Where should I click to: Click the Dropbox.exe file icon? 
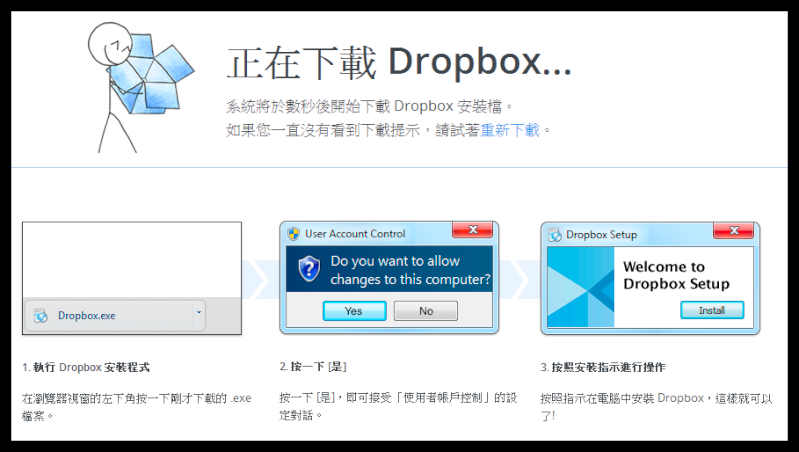click(40, 316)
